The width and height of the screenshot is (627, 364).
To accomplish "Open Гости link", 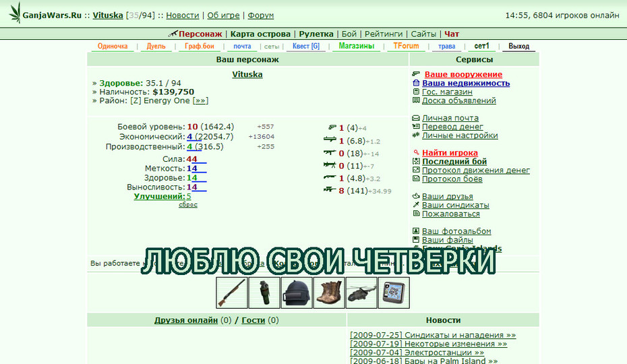I will point(253,320).
